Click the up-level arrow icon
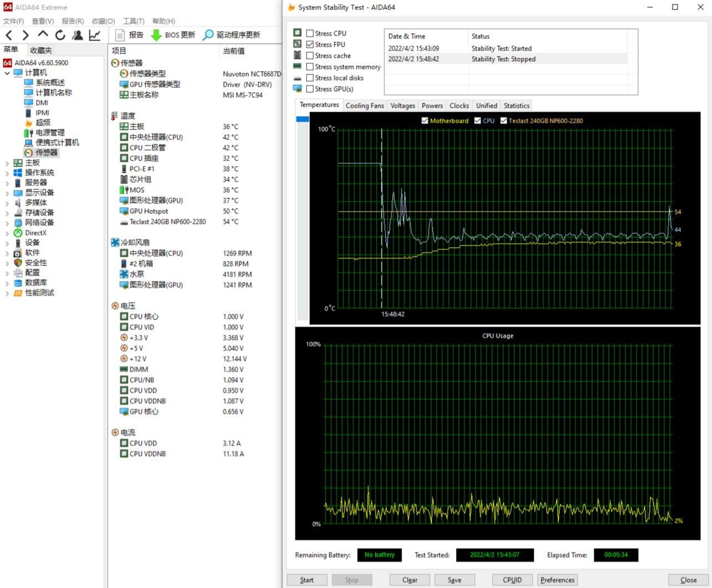Image resolution: width=712 pixels, height=588 pixels. point(43,34)
